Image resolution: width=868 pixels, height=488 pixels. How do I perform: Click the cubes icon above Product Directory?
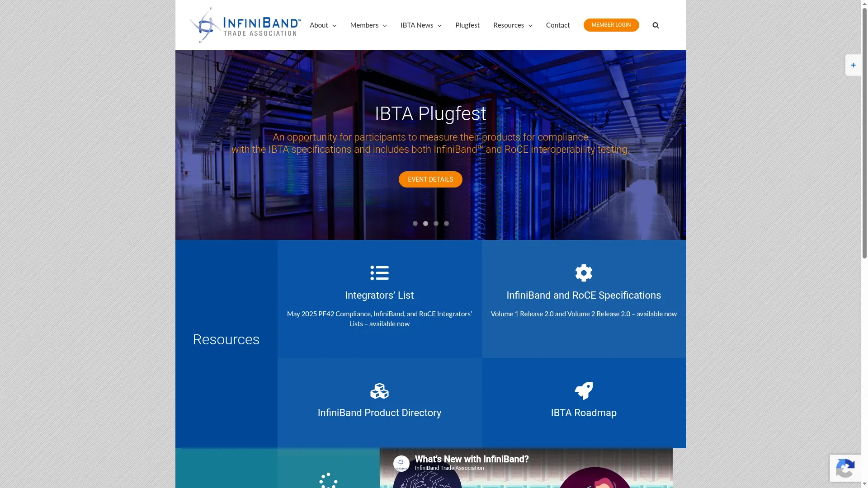(379, 391)
